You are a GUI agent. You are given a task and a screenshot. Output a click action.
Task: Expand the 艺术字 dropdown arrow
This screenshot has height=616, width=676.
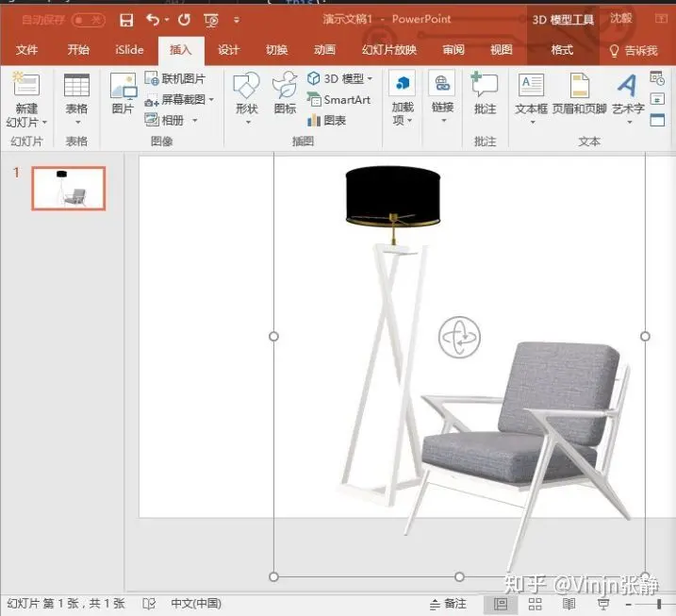click(x=630, y=123)
